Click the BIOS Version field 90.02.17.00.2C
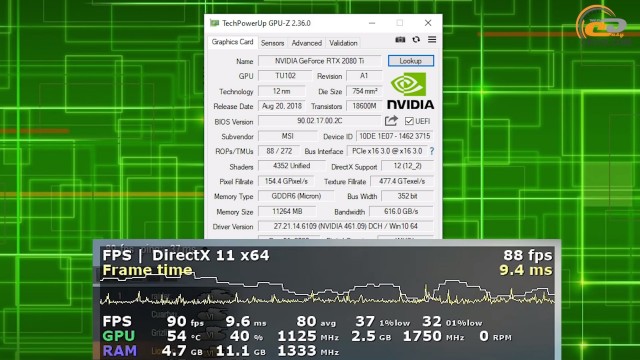This screenshot has width=640, height=360. [320, 121]
